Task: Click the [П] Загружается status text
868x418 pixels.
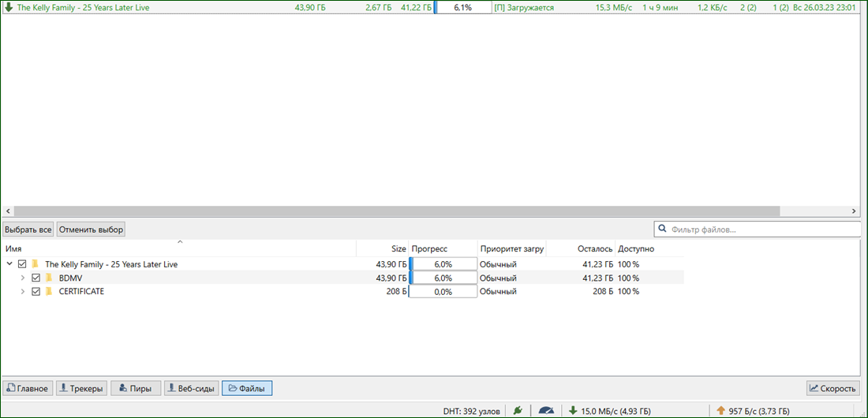Action: [x=524, y=8]
